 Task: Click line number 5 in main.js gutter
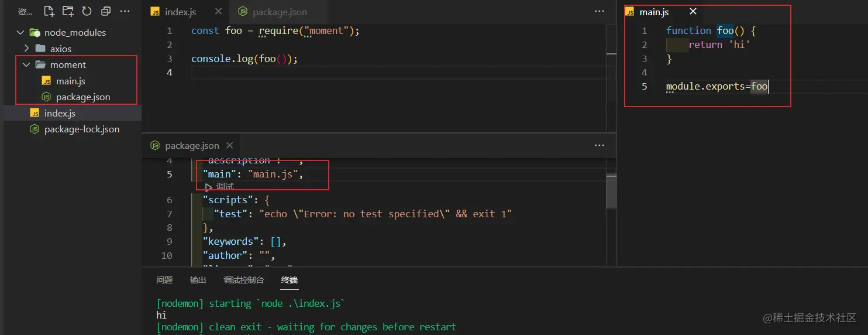tap(645, 86)
